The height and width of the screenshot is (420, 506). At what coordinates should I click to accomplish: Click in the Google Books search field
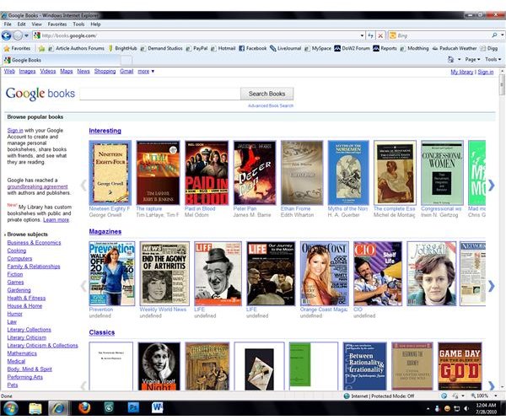pos(160,94)
